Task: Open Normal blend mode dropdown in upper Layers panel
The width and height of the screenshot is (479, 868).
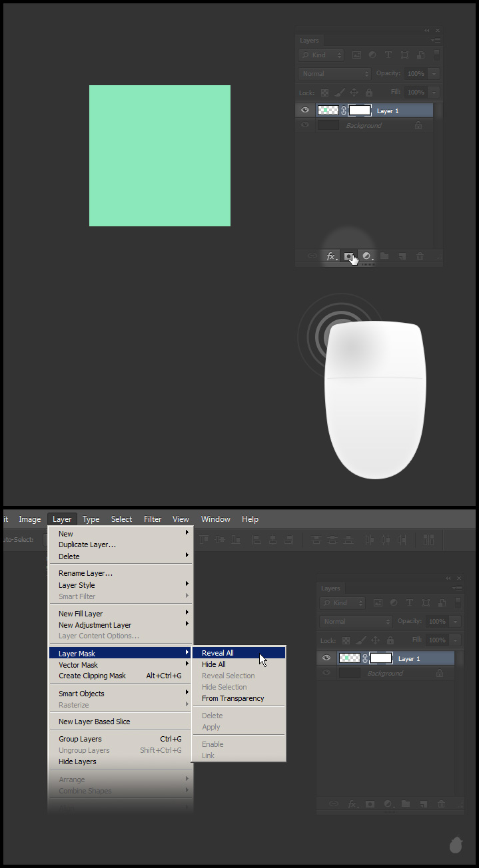Action: (x=334, y=74)
